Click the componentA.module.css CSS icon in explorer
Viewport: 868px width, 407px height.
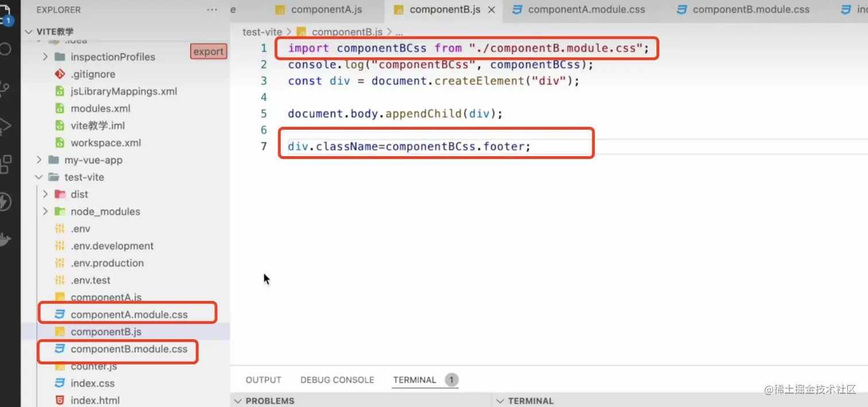pos(59,315)
